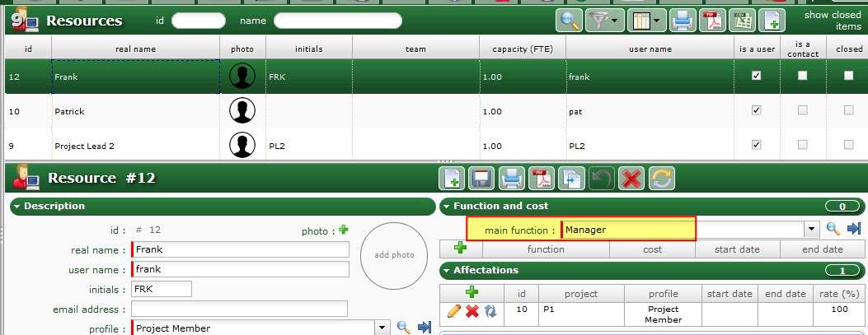868x335 pixels.
Task: Open the columns selector icon
Action: point(641,21)
